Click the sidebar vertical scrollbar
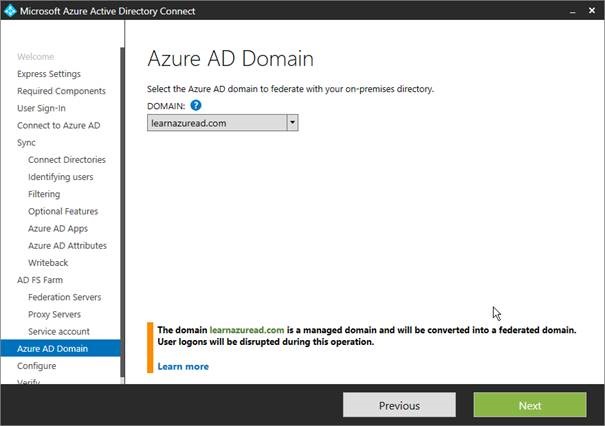This screenshot has width=605, height=426. point(123,212)
